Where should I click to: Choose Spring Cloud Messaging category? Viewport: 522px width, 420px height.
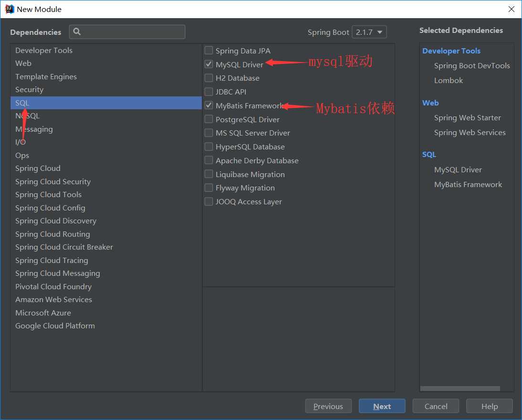106,273
